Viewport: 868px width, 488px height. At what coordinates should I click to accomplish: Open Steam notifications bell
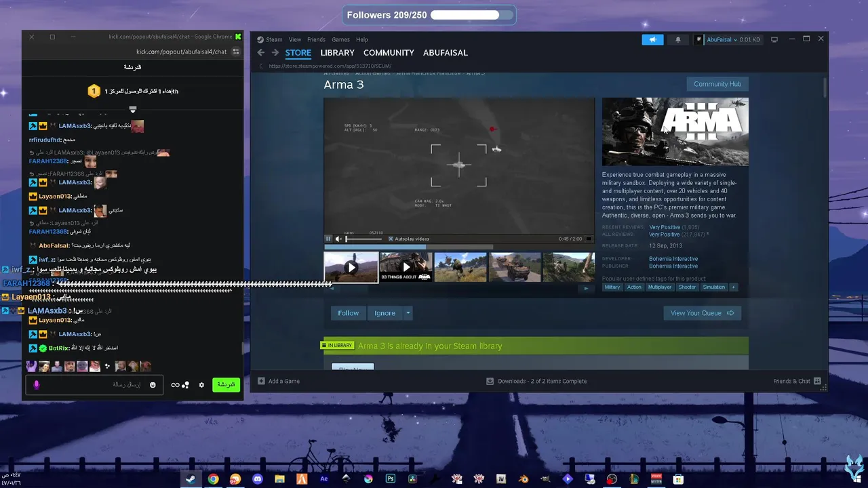point(677,39)
